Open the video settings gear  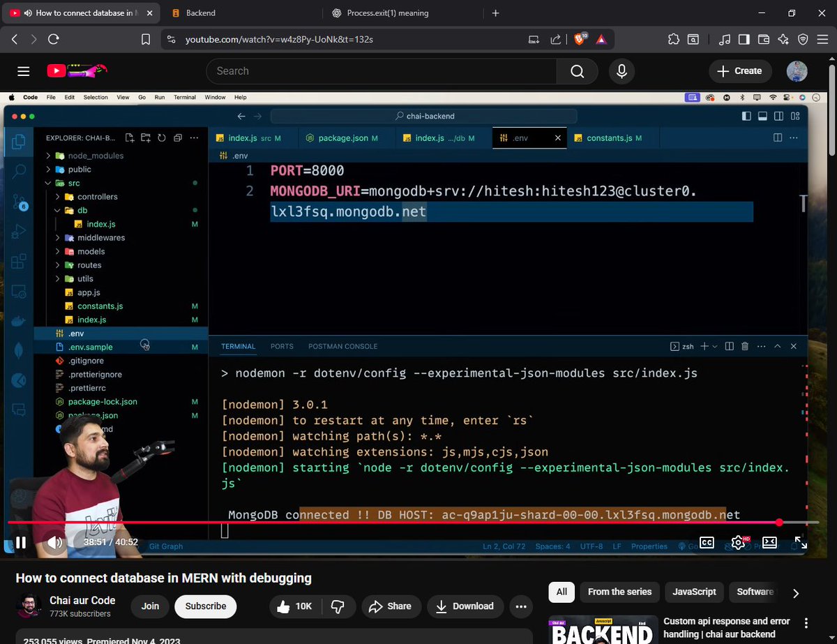[738, 542]
